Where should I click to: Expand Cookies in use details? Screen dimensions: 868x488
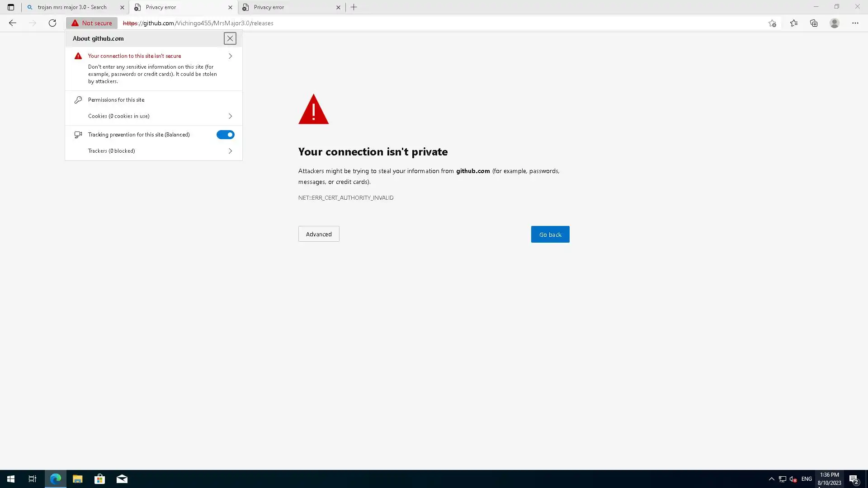click(x=230, y=116)
